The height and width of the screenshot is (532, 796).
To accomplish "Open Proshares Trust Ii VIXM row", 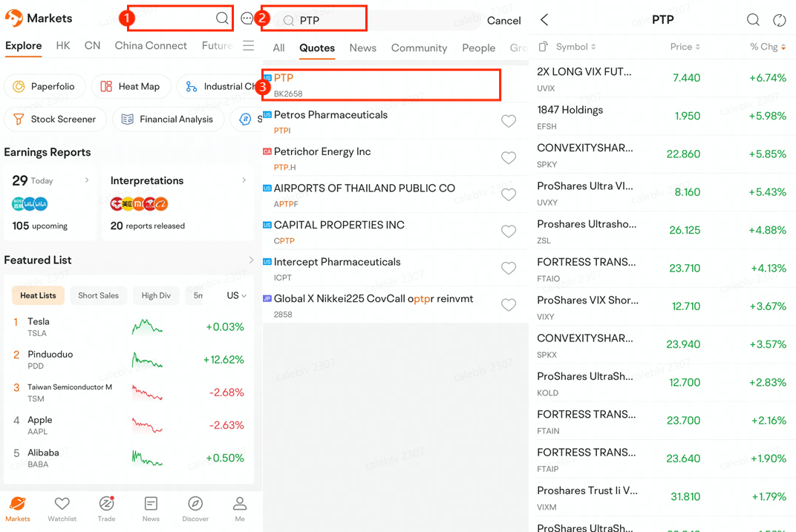I will (x=662, y=497).
